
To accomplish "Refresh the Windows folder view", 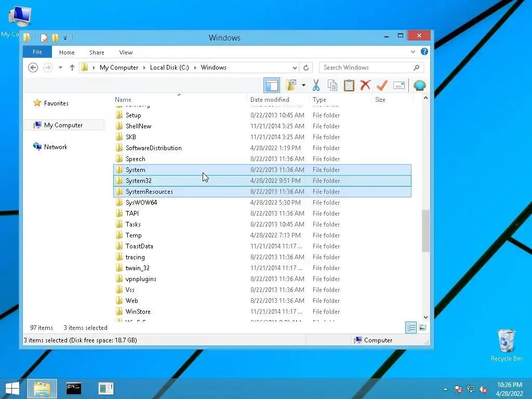I will click(x=306, y=68).
